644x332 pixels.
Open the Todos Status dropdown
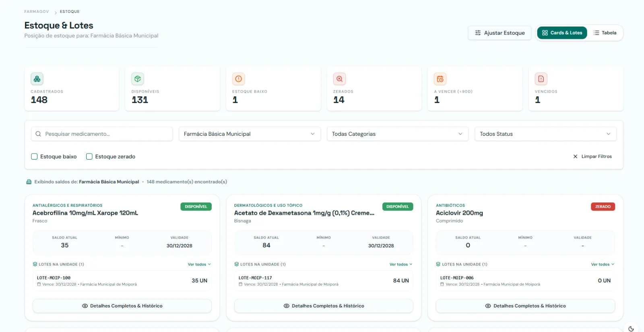tap(545, 134)
